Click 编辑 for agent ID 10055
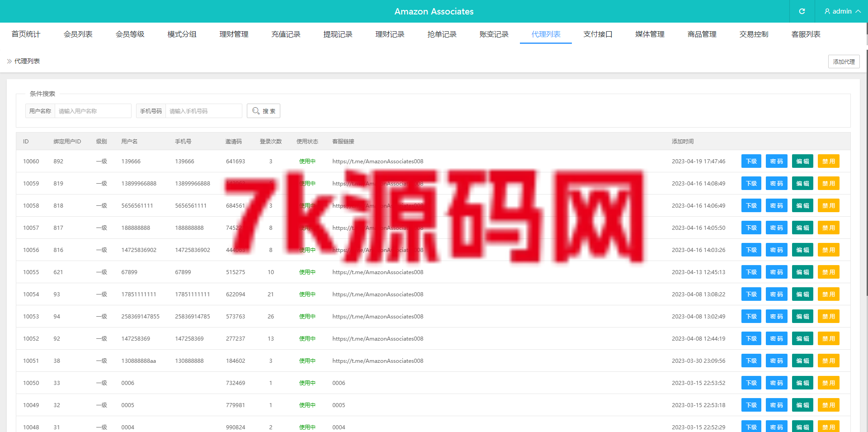This screenshot has width=868, height=432. click(x=802, y=272)
